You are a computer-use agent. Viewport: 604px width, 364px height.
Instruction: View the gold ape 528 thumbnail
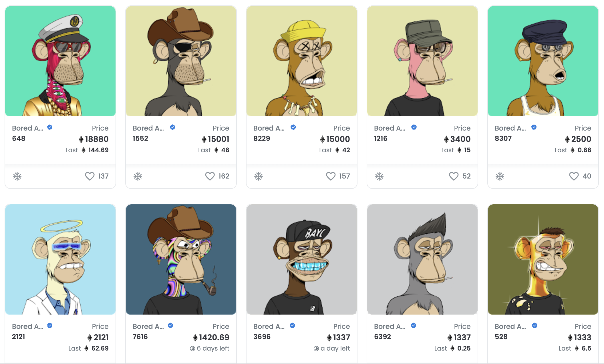pos(543,259)
